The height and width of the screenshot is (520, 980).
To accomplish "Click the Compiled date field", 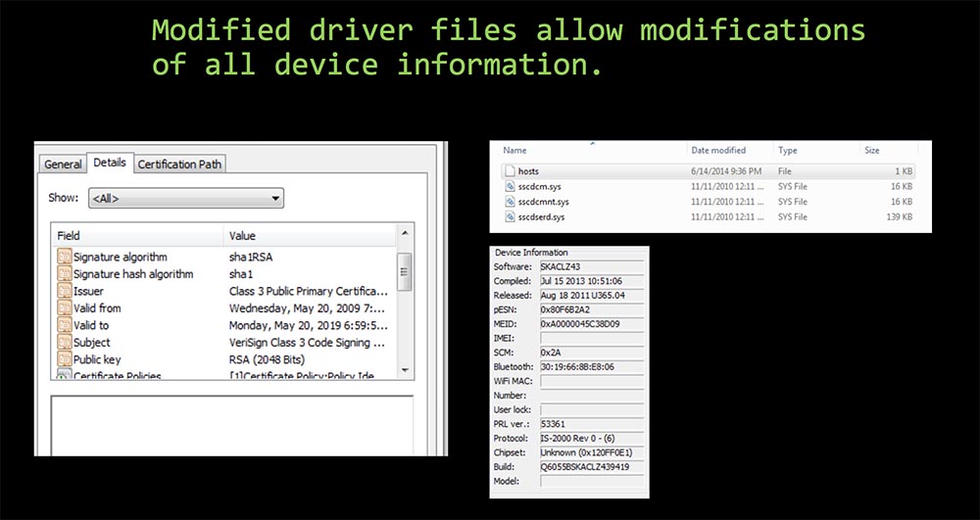I will pos(591,281).
